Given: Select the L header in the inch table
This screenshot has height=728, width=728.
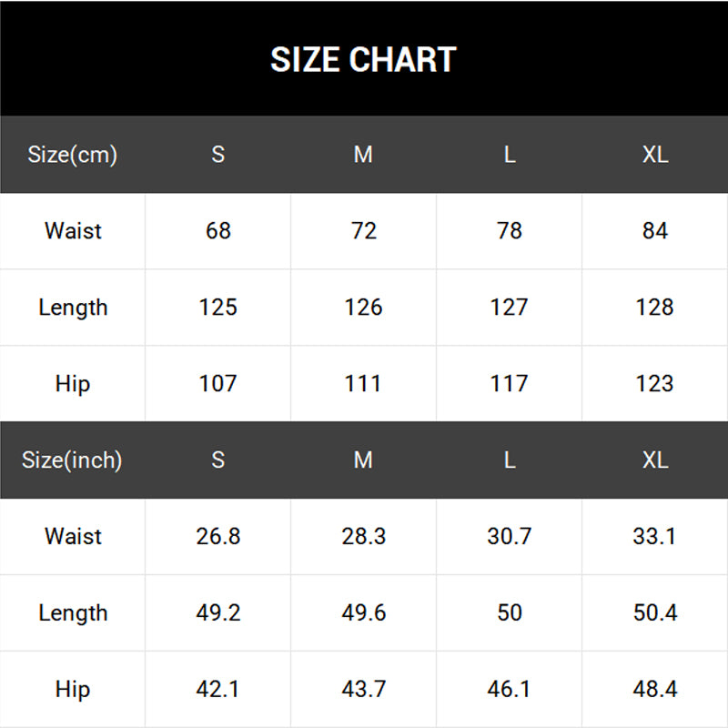Looking at the screenshot, I should point(510,460).
